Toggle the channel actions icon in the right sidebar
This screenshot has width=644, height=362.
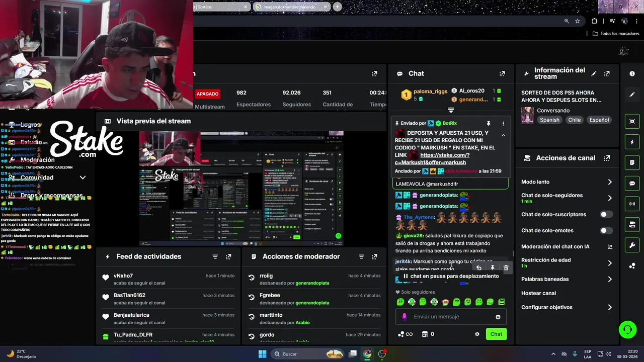[632, 224]
